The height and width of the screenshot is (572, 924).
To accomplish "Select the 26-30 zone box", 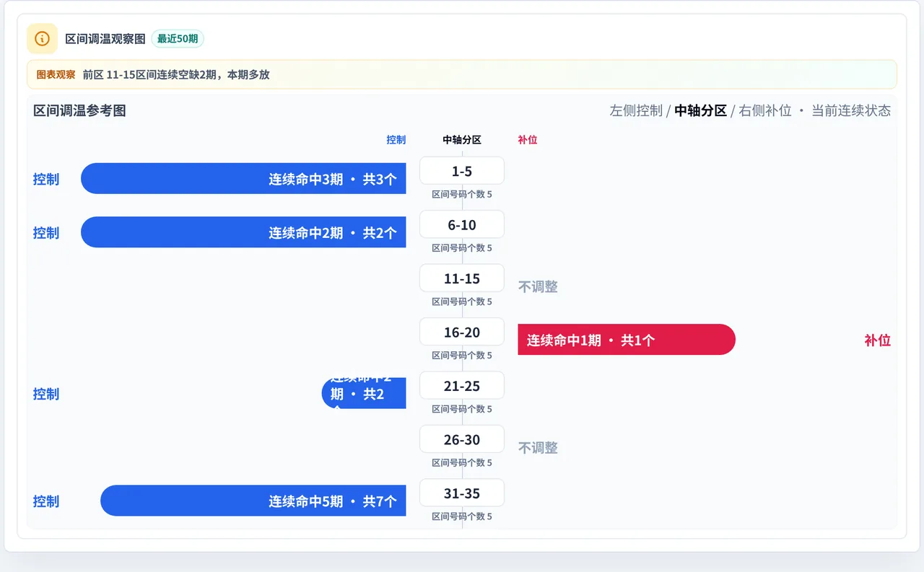I will pyautogui.click(x=462, y=439).
